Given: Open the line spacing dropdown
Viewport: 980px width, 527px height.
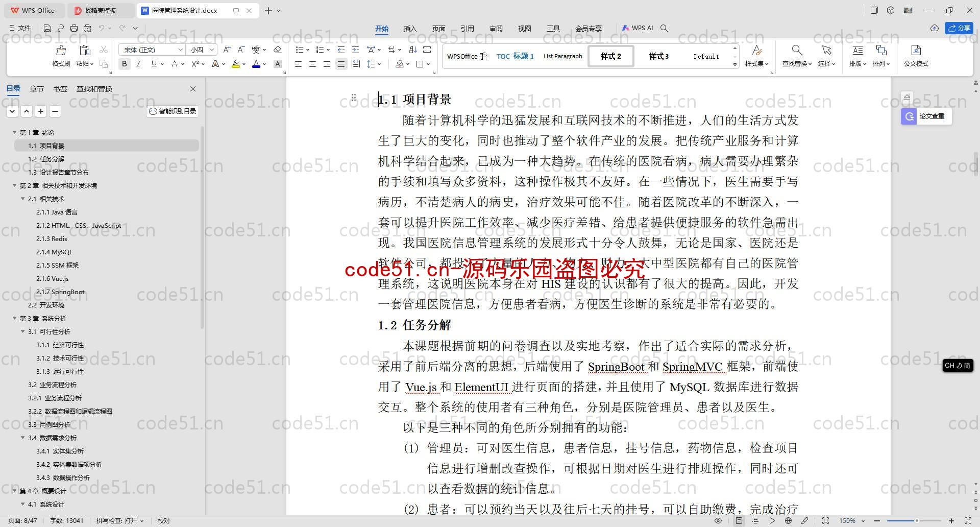Looking at the screenshot, I should click(379, 64).
